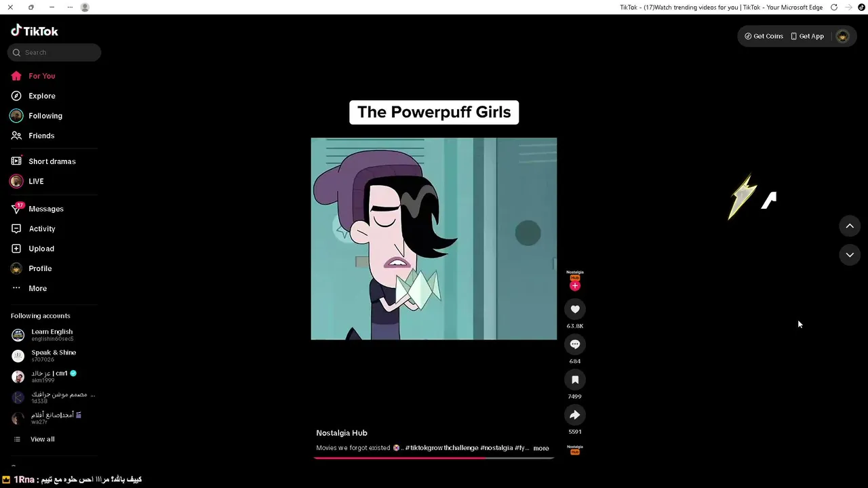Click the 63.8K likes count
The image size is (868, 488).
tap(575, 326)
